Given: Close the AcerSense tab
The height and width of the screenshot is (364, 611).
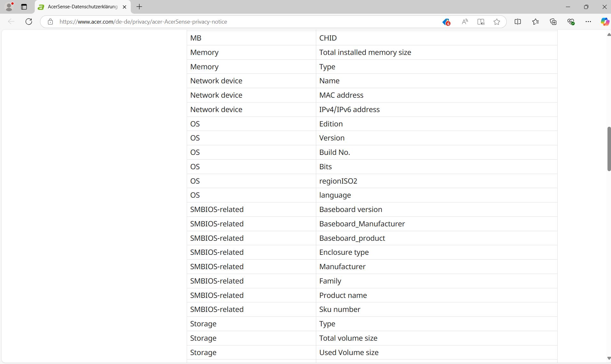Looking at the screenshot, I should pyautogui.click(x=124, y=7).
